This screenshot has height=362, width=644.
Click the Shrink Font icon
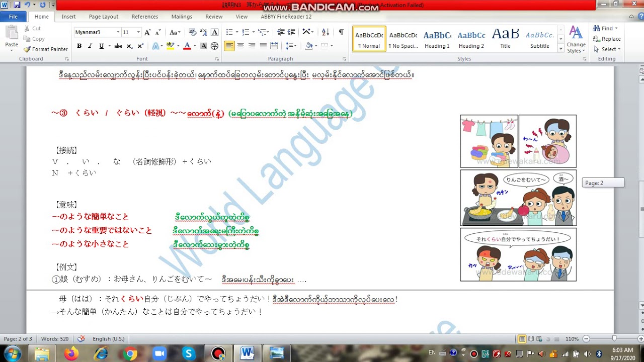tap(158, 32)
